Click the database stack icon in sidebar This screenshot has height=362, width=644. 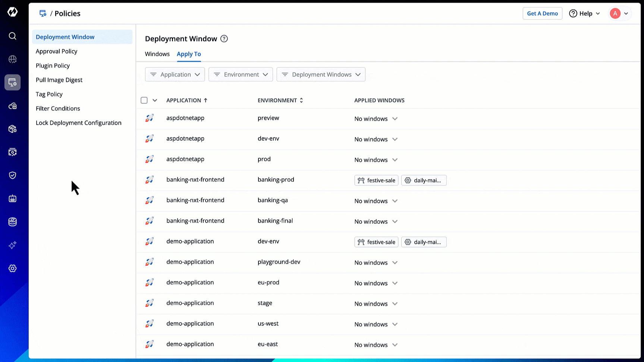(x=12, y=222)
